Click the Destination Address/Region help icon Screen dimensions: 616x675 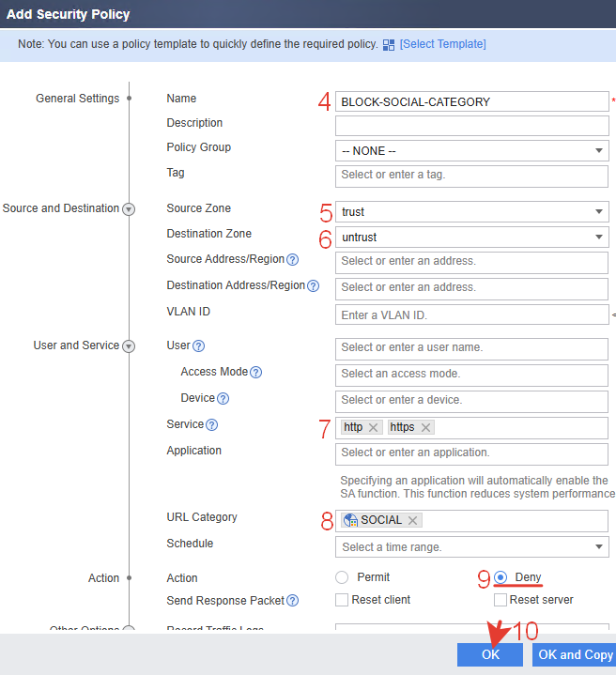point(314,285)
